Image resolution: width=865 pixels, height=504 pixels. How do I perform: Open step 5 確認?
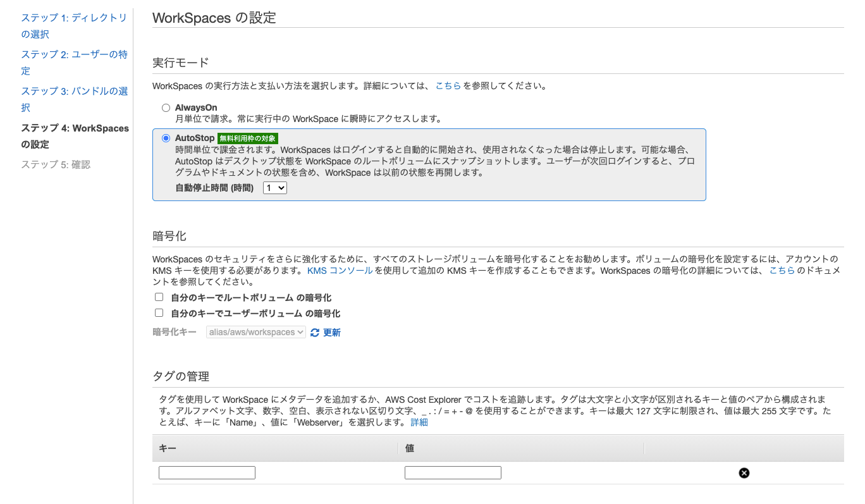pos(56,164)
